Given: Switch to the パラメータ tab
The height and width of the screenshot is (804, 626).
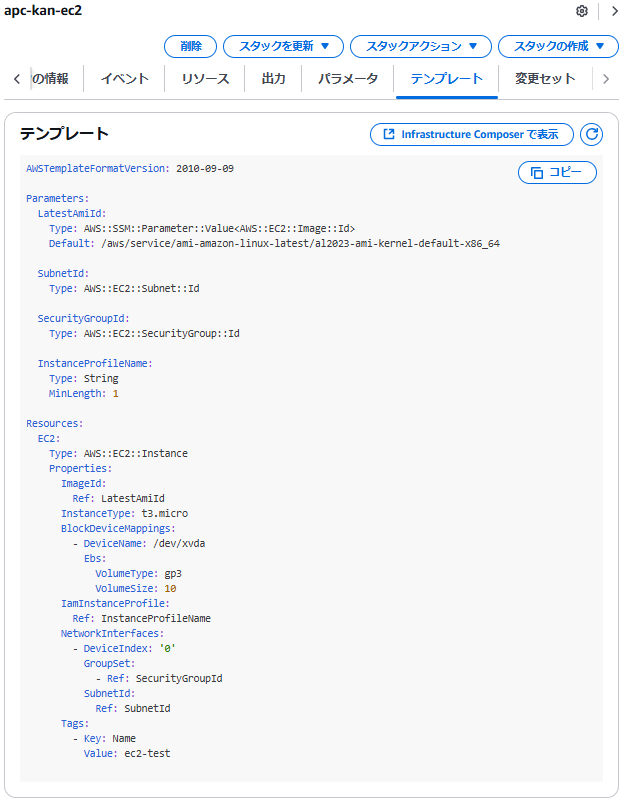Looking at the screenshot, I should 348,78.
